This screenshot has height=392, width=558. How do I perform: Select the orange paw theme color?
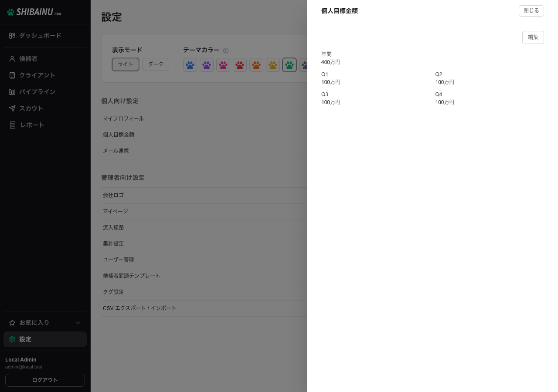256,65
